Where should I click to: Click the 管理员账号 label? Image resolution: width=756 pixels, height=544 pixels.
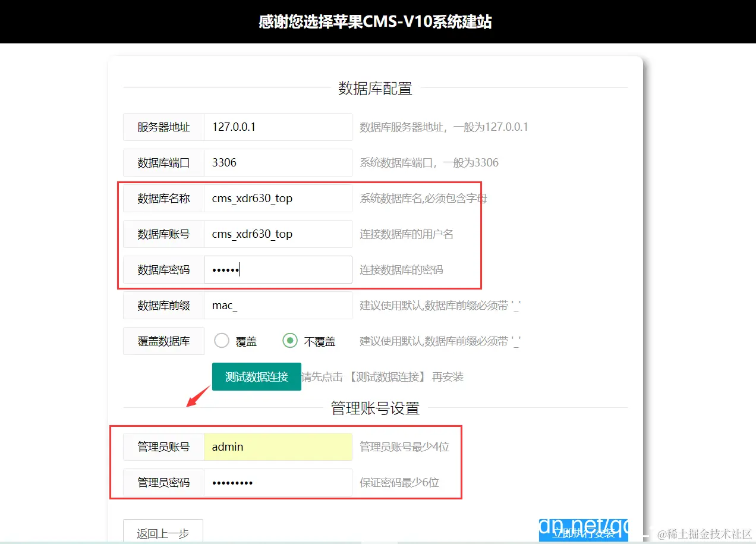(163, 446)
